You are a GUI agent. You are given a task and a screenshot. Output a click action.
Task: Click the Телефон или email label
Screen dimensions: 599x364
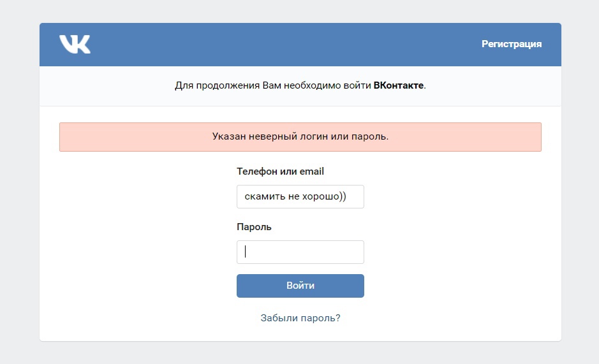coord(280,171)
